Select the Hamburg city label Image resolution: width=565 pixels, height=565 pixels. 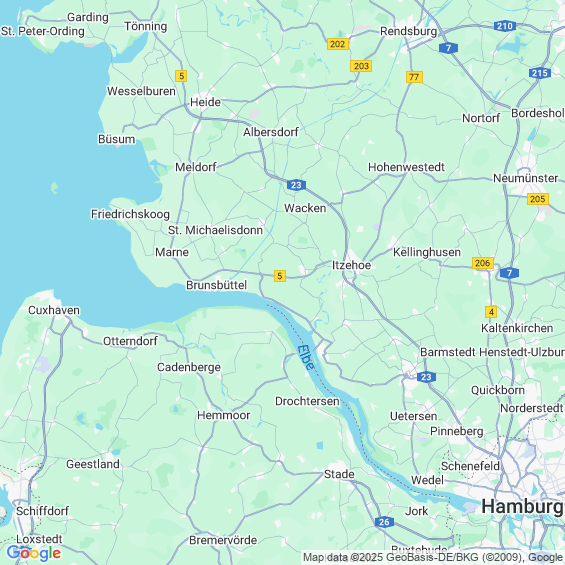pos(522,507)
